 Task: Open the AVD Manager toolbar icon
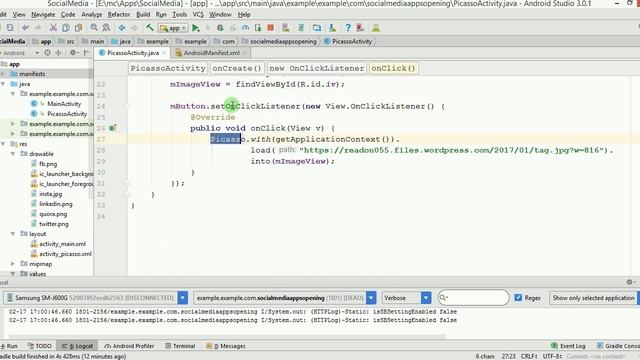pos(285,28)
